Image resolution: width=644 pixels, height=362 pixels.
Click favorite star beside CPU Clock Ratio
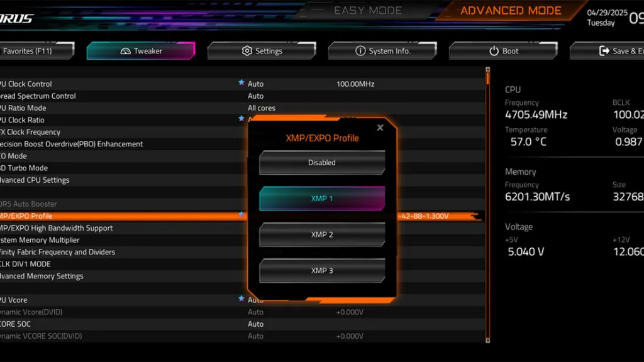[x=241, y=119]
